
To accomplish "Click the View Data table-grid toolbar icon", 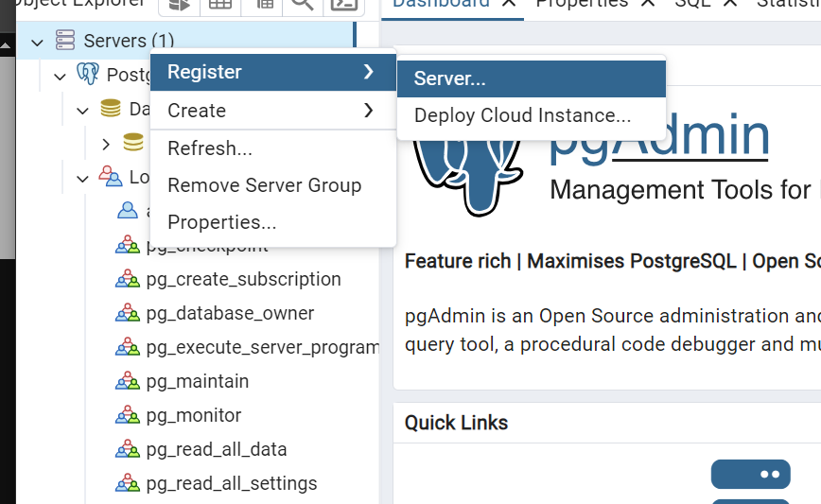I will pos(220,5).
